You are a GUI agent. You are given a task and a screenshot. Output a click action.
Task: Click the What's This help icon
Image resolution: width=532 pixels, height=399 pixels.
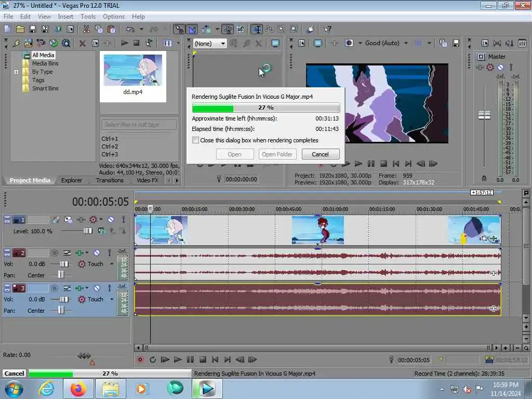pyautogui.click(x=327, y=29)
